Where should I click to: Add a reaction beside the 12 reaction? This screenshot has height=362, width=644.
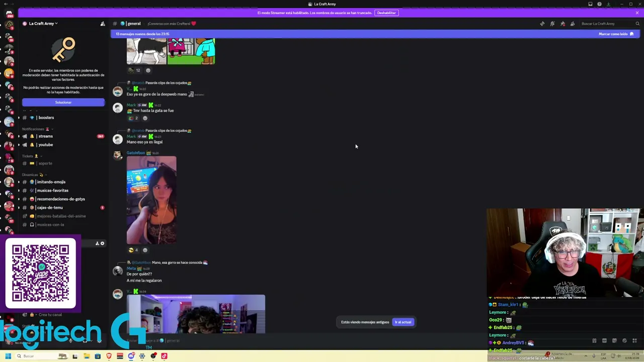(x=148, y=70)
